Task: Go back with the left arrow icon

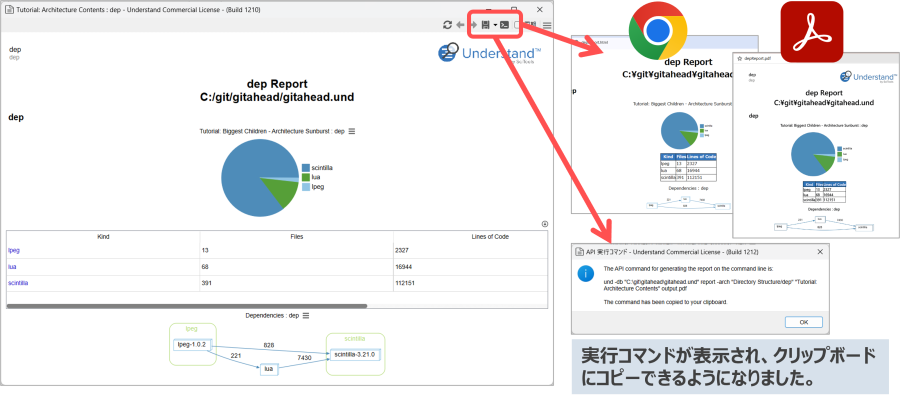Action: click(460, 25)
